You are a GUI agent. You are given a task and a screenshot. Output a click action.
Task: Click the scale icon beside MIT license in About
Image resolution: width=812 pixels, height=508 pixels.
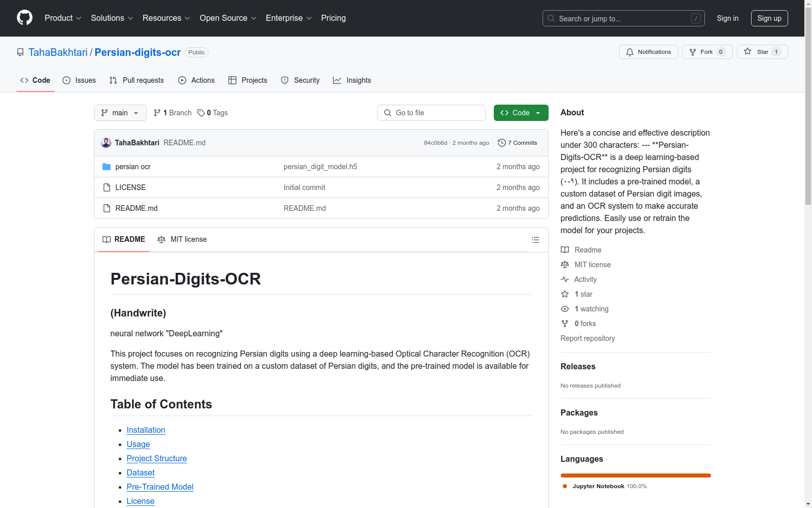tap(565, 265)
